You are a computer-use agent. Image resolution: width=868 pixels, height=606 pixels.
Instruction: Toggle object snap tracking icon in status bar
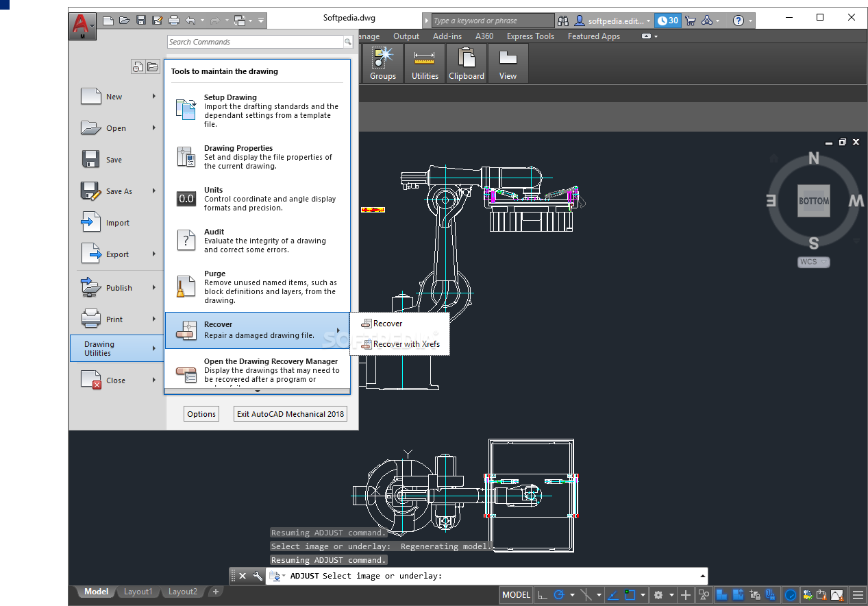coord(613,595)
